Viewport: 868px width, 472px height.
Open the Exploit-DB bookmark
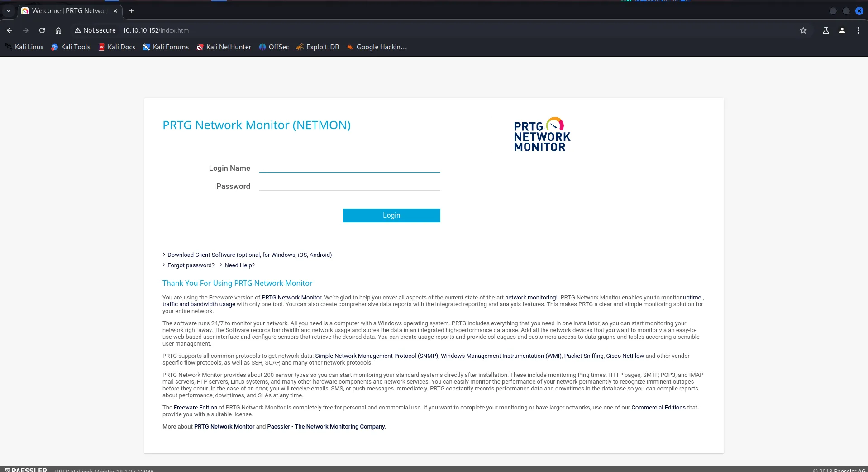pos(318,47)
